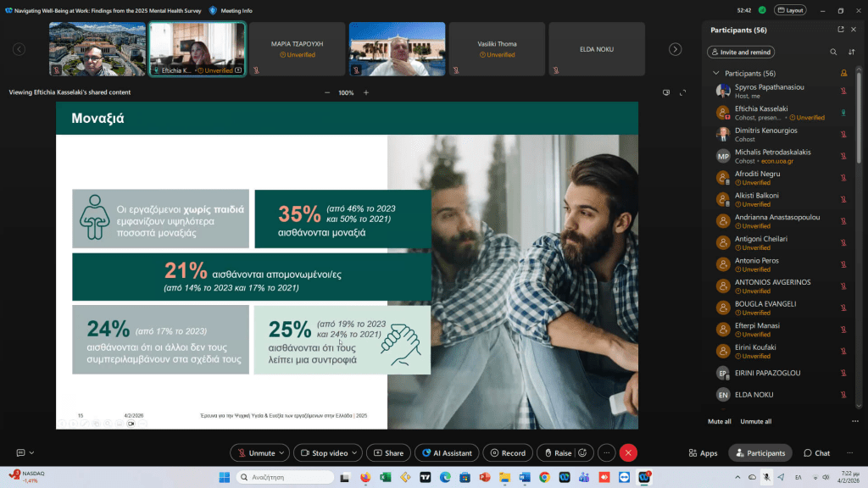This screenshot has height=488, width=868.
Task: Open the Apps panel
Action: (703, 452)
